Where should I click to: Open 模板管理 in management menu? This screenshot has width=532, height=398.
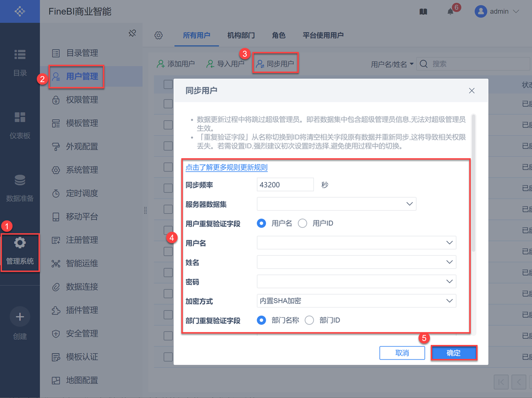[x=91, y=123]
